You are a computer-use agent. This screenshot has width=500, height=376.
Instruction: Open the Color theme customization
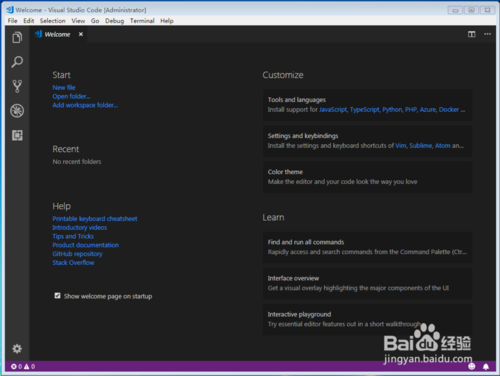367,177
